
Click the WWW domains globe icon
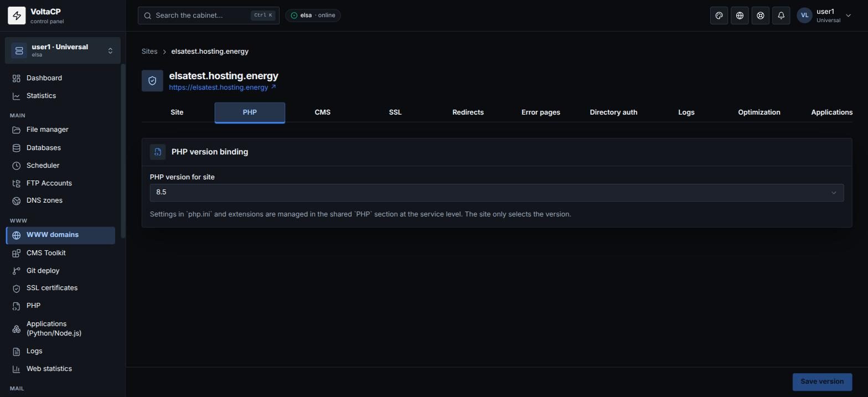tap(17, 235)
